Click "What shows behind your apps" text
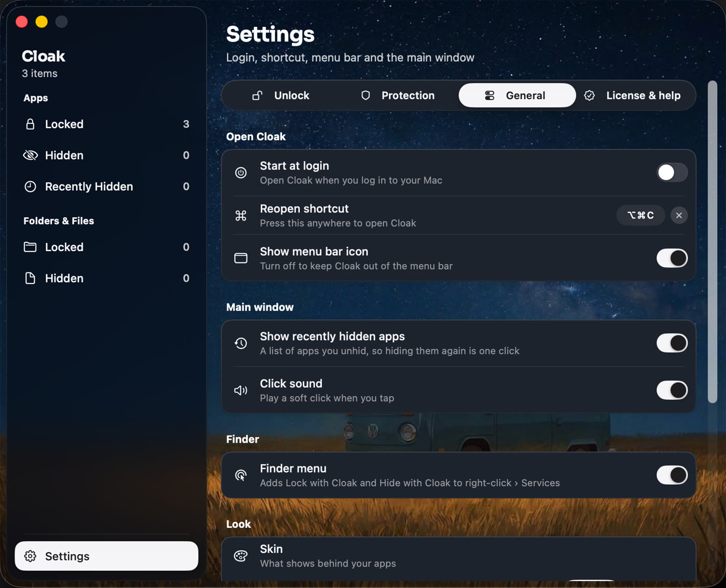726x588 pixels. click(x=328, y=564)
